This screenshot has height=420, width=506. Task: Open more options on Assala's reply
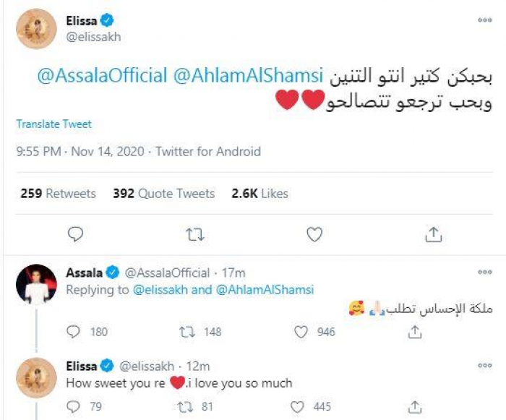pos(484,274)
